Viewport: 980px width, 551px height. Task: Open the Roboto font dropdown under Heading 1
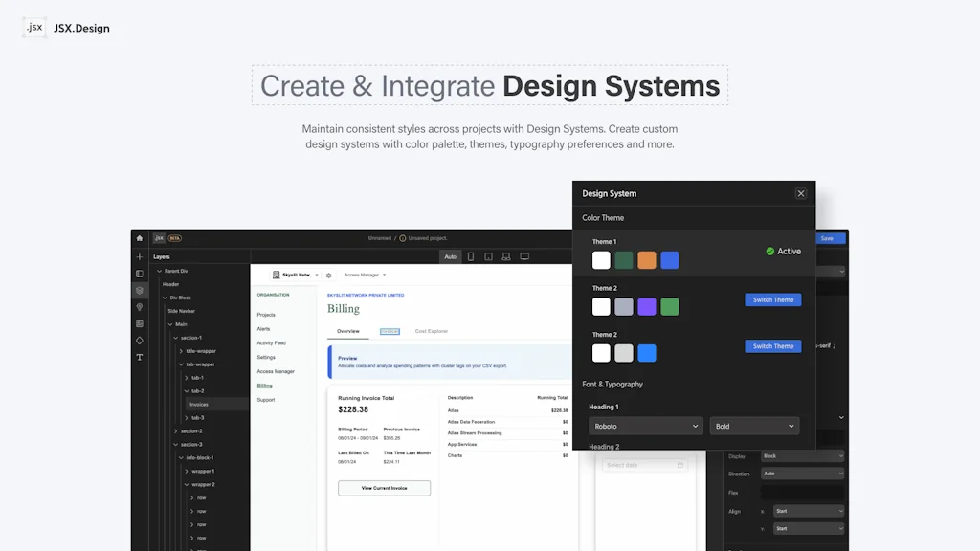coord(645,426)
